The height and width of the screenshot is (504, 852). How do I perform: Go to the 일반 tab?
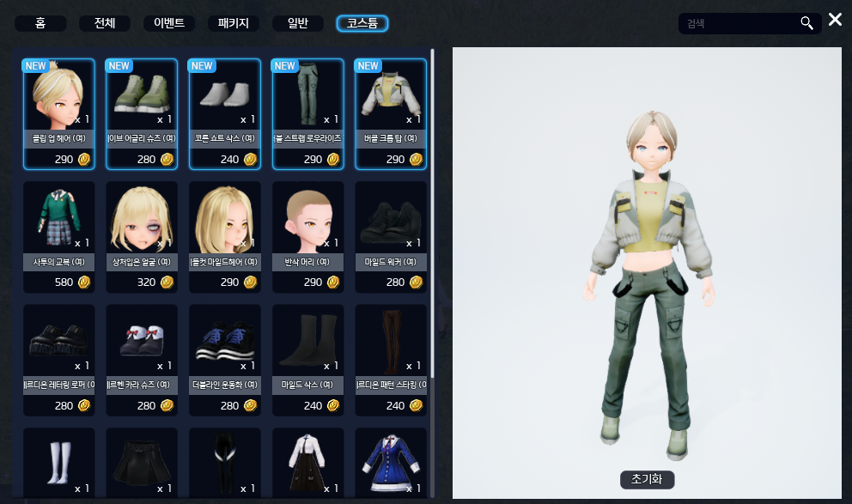(298, 23)
